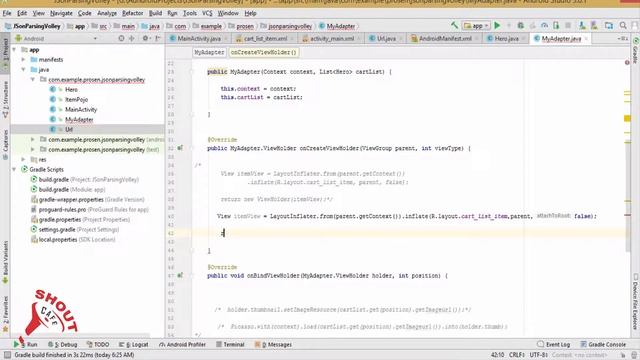Screen dimensions: 640x360
Task: Open the Terminal tool window
Action: 230,344
